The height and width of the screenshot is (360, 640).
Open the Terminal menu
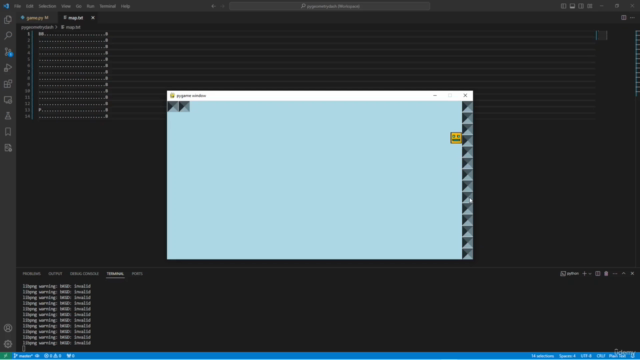(107, 6)
